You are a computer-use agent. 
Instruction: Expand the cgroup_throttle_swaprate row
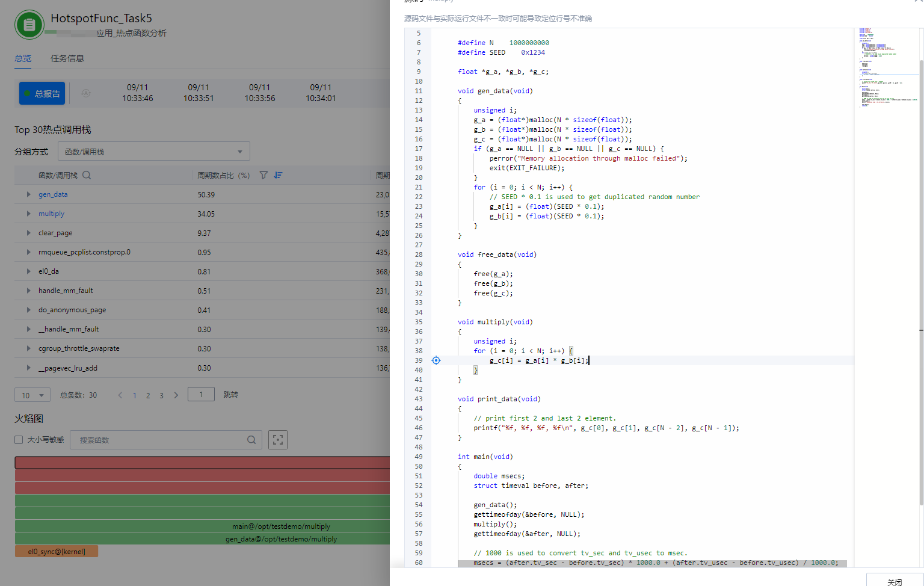[x=28, y=348]
